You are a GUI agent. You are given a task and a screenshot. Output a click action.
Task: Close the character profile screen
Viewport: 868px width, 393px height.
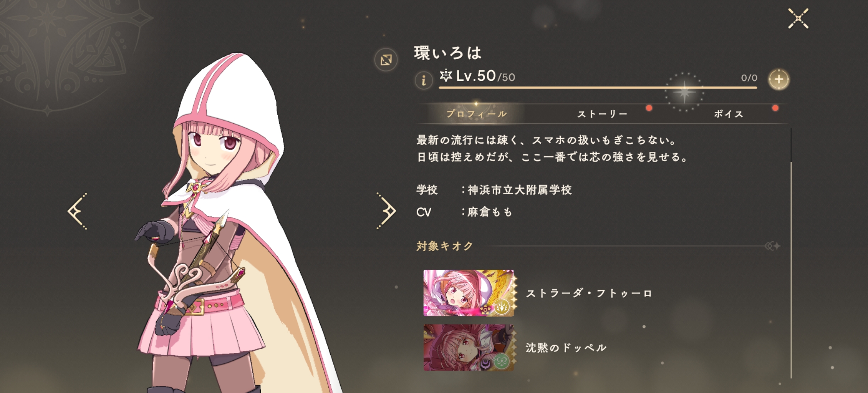(x=798, y=18)
